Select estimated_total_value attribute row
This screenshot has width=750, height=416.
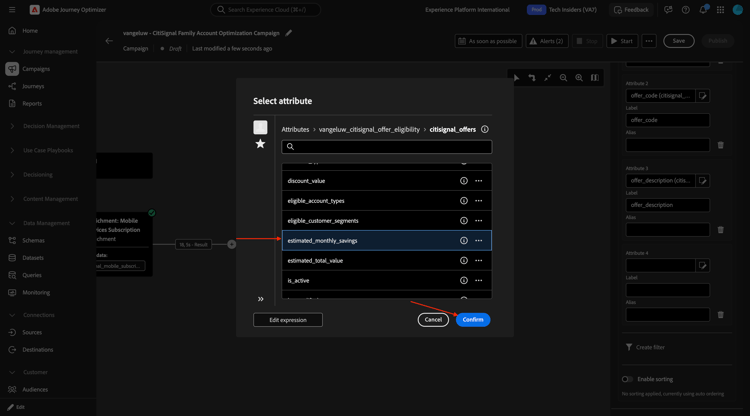pyautogui.click(x=386, y=261)
